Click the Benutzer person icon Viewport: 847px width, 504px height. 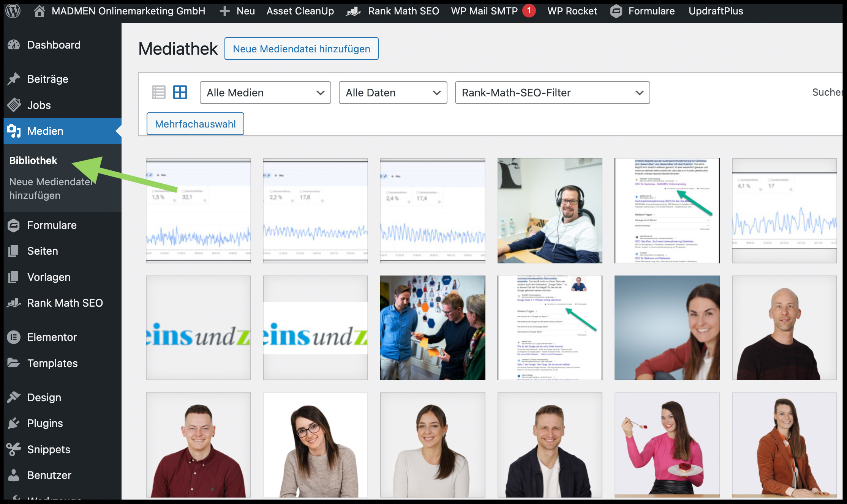point(14,475)
